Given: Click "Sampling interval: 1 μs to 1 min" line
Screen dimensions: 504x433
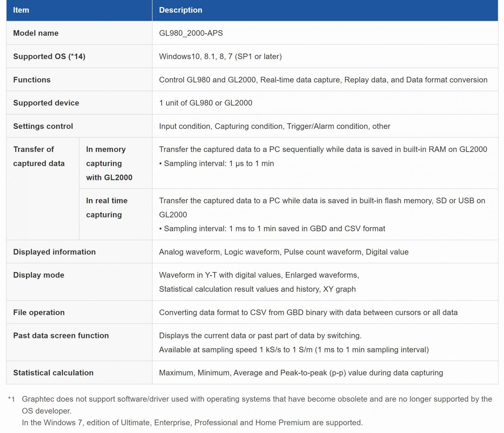Looking at the screenshot, I should pyautogui.click(x=219, y=163).
